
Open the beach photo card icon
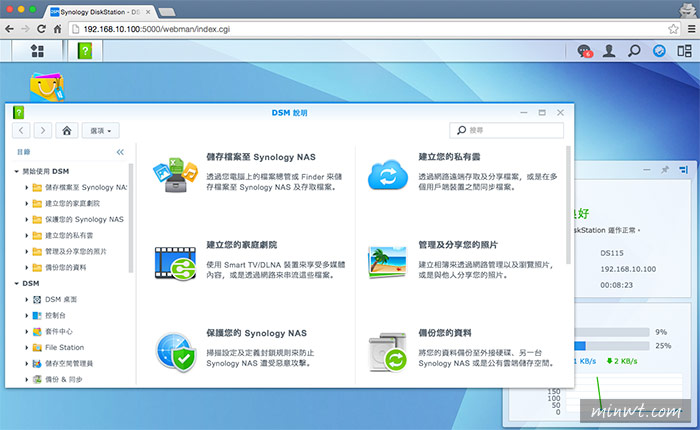tap(388, 262)
